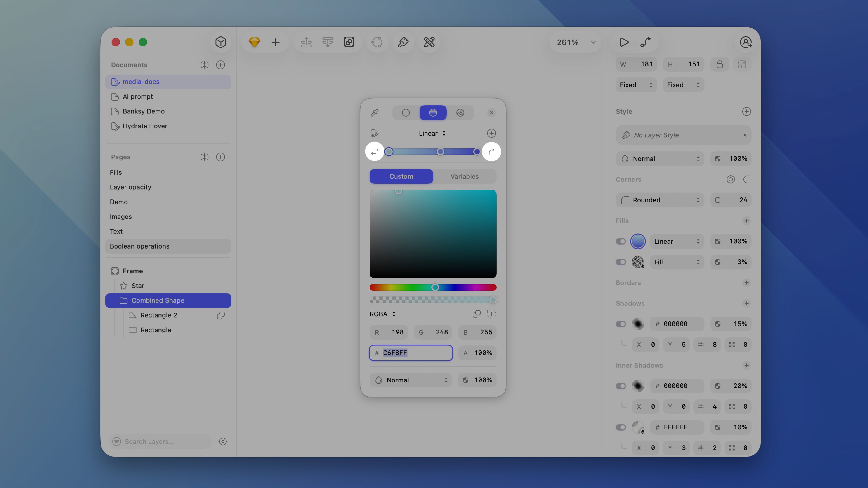Open the Linear gradient type dropdown
Screen dimensions: 868x488
coord(432,133)
